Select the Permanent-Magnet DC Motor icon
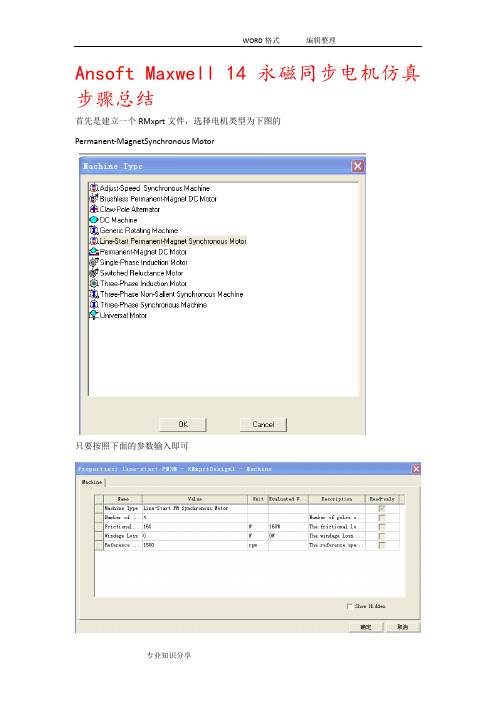The image size is (496, 702). (x=94, y=252)
